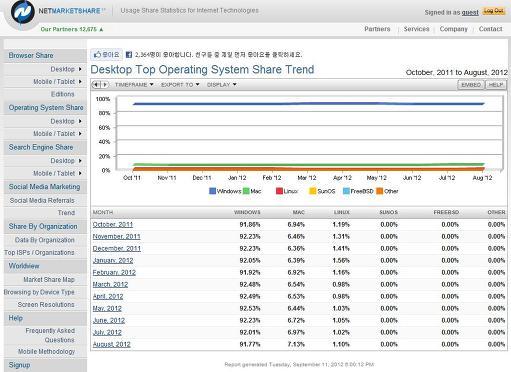Open the March, 2012 row link

coord(110,284)
